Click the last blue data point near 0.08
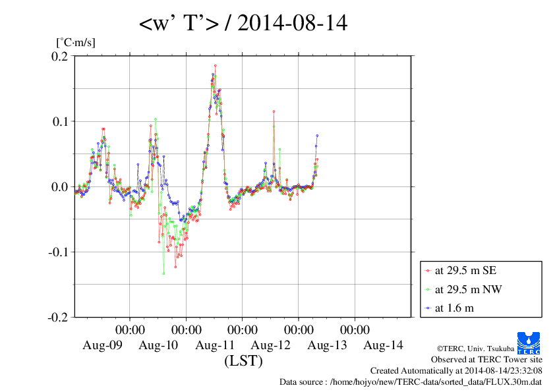 pos(317,136)
